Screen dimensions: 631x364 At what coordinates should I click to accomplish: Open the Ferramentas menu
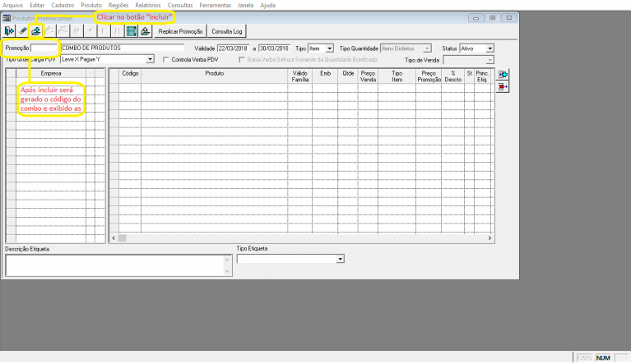(216, 5)
